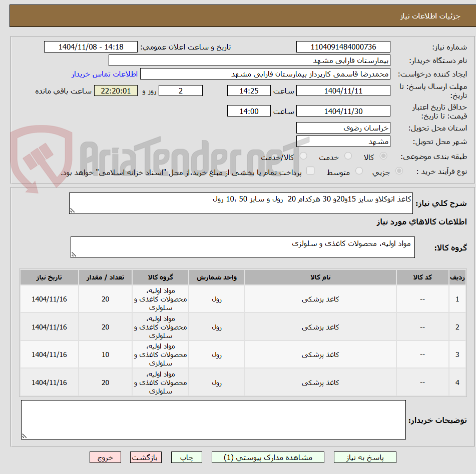Open اطلاعات تماس خریدار link
The image size is (476, 474).
click(105, 74)
